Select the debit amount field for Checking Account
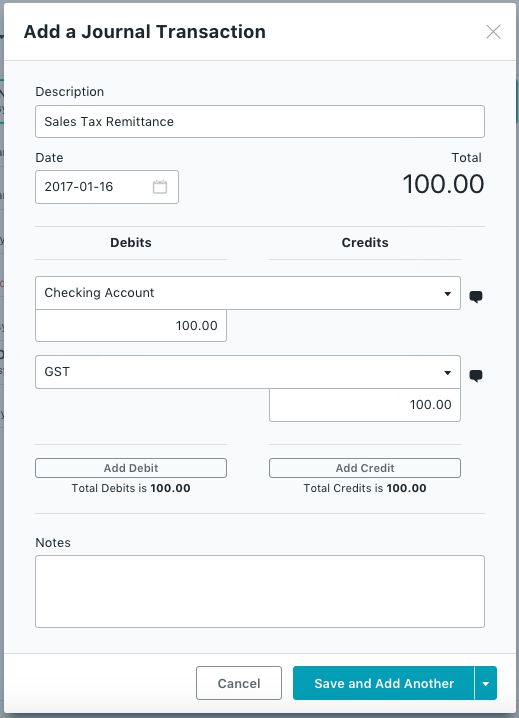Screen dimensions: 519x718 point(131,326)
